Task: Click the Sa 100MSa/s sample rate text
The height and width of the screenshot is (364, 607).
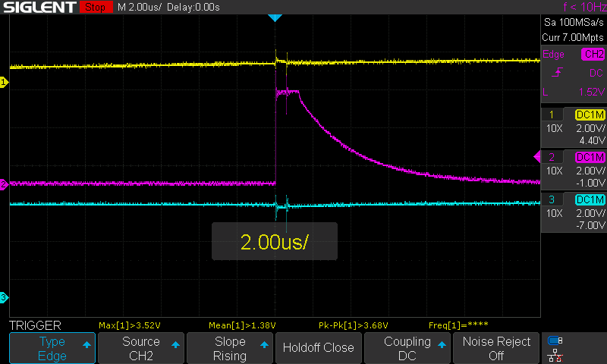Action: point(574,23)
